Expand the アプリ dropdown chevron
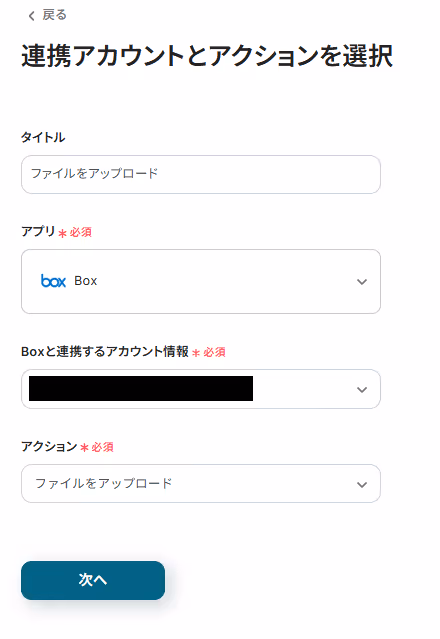Viewport: 440px width, 639px height. [362, 282]
